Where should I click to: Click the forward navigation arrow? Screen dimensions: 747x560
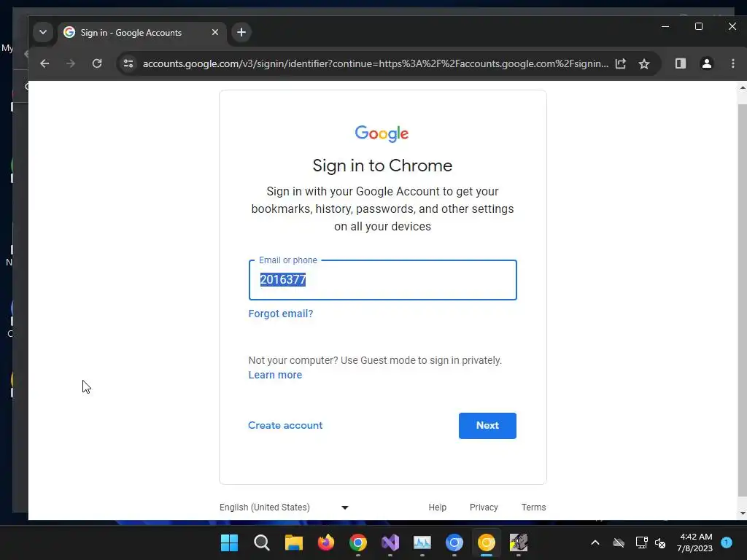[71, 64]
